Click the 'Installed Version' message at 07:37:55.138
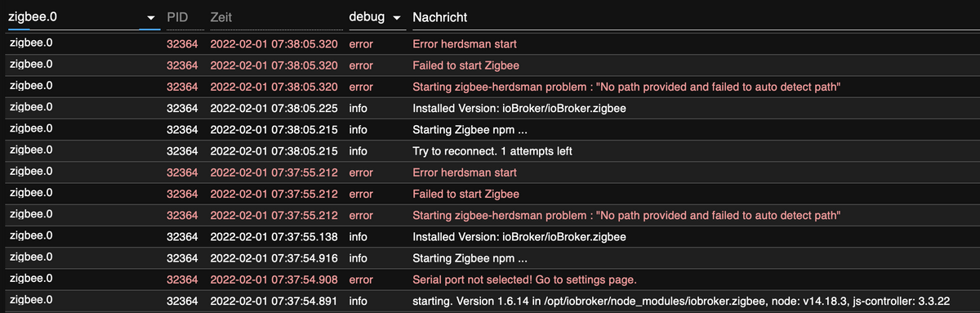This screenshot has height=313, width=980. pos(519,237)
